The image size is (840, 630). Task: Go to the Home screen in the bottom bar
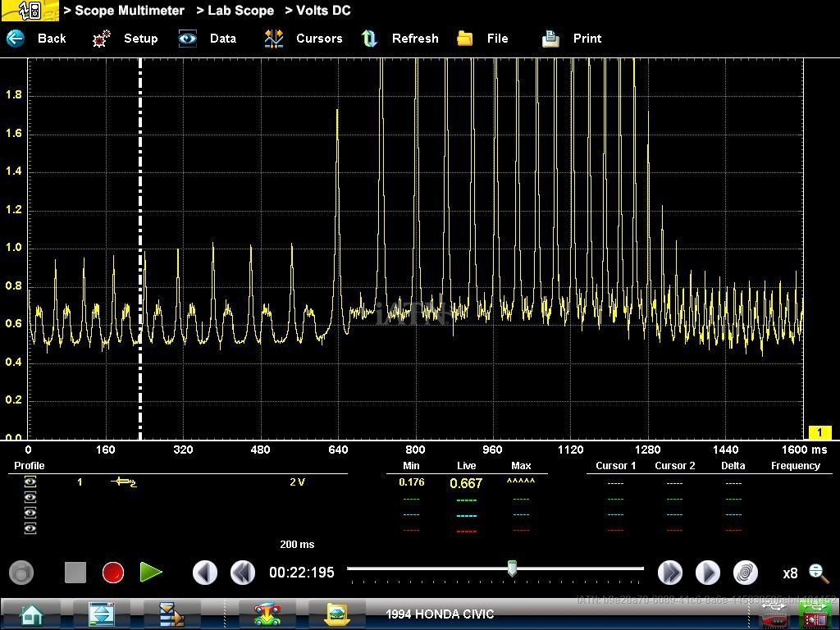31,614
